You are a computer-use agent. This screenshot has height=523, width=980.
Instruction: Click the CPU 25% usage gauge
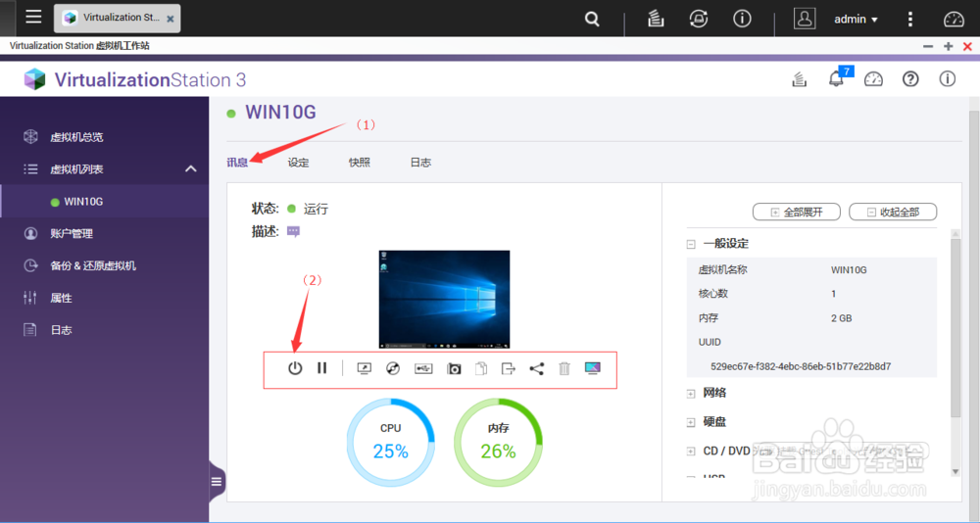click(391, 443)
